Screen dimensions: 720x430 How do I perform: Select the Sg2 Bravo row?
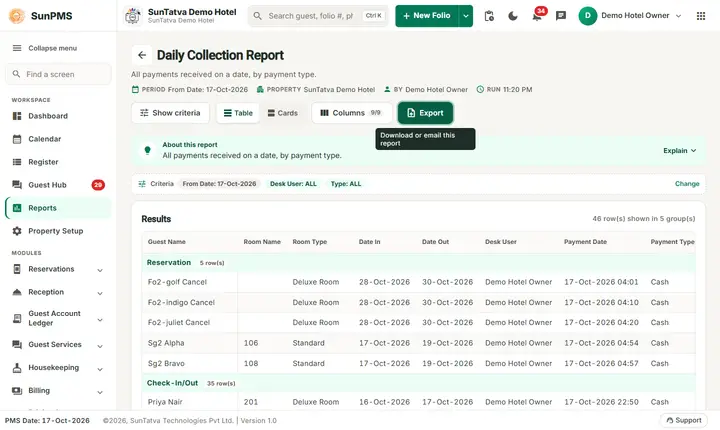(419, 363)
